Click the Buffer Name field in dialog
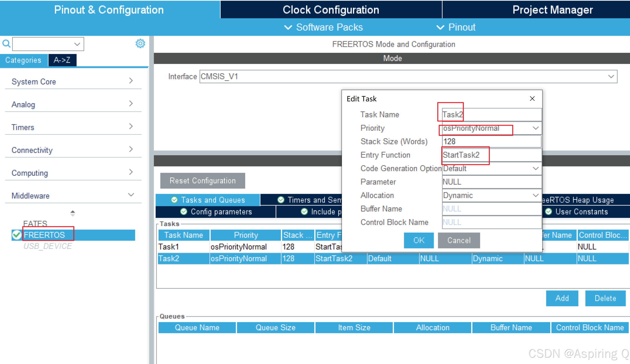 click(x=492, y=209)
